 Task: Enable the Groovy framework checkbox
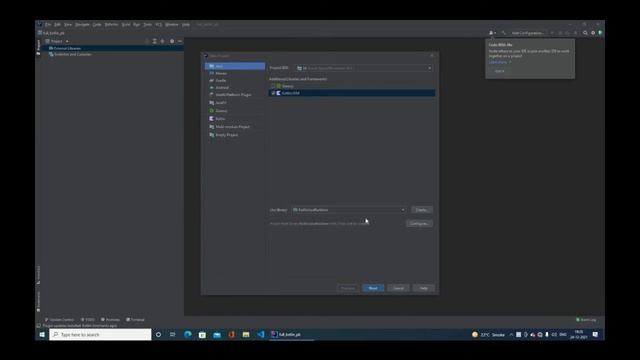273,86
